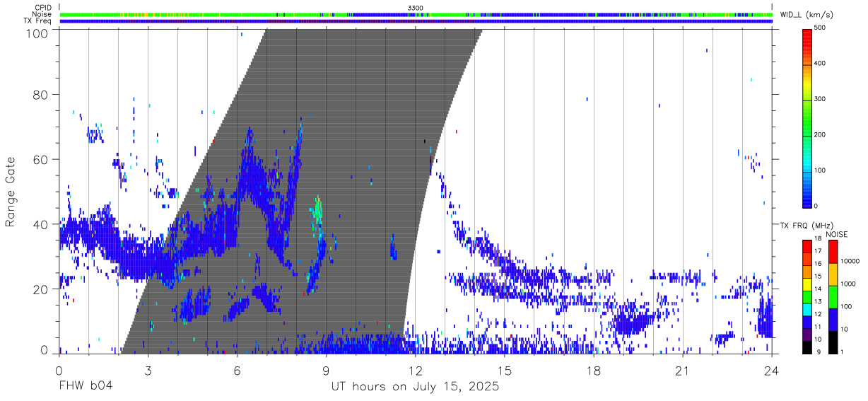The height and width of the screenshot is (401, 868).
Task: Pick the green noise swatch above 100
Action: pos(833,296)
